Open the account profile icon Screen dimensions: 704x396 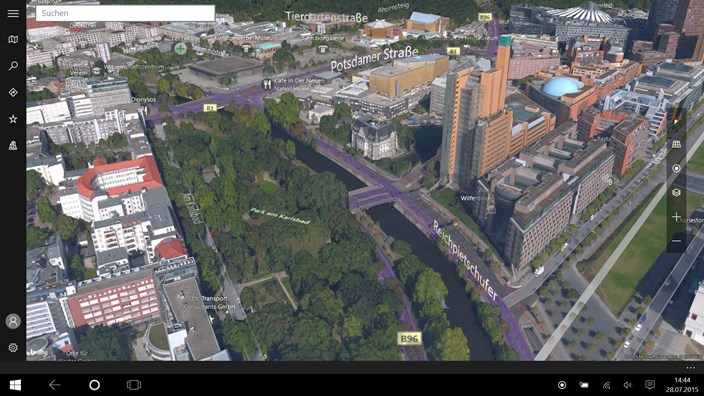pyautogui.click(x=13, y=321)
